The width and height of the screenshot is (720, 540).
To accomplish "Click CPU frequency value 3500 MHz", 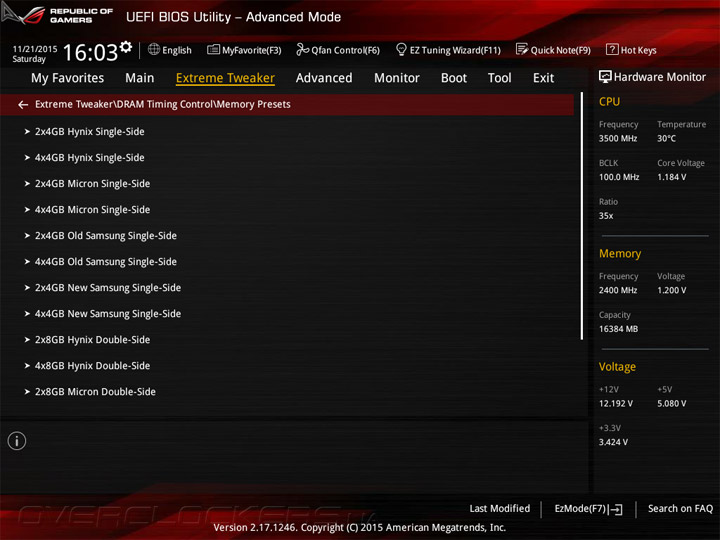I will [618, 139].
